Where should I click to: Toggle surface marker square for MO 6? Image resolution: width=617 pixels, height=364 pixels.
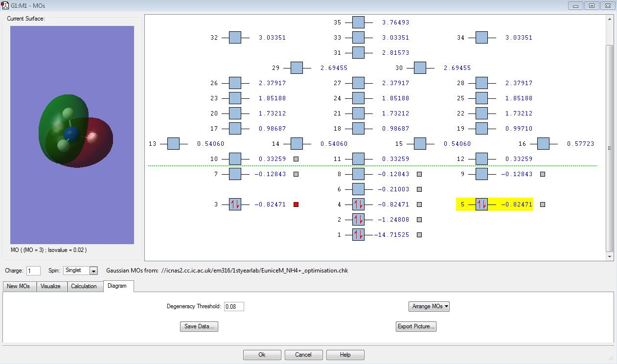419,189
